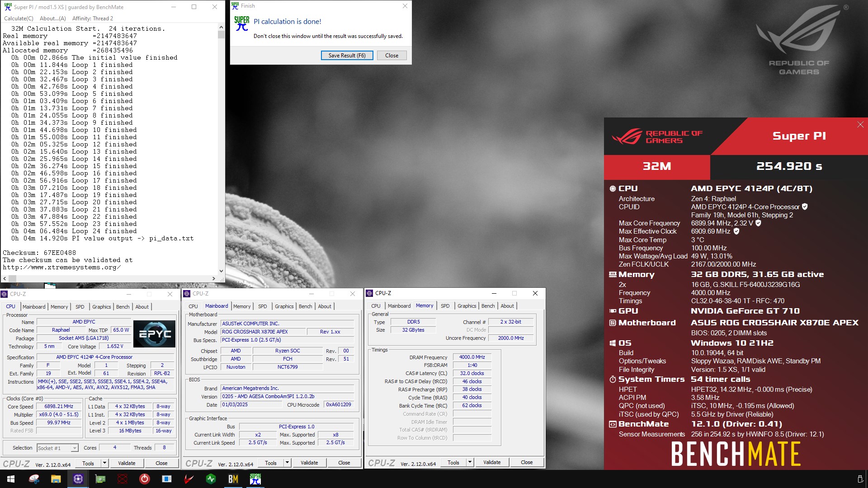Open the green graphics card taskbar app
Screen dimensions: 868x488
[100, 479]
